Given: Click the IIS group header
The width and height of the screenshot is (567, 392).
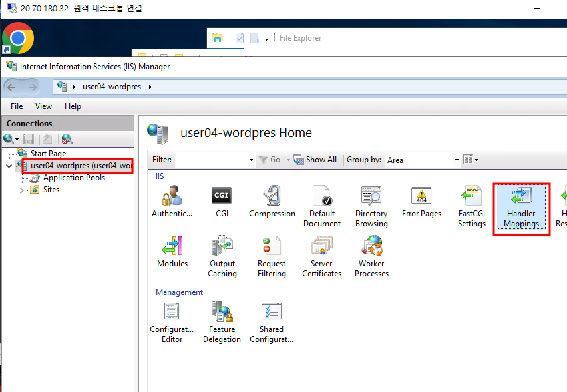Looking at the screenshot, I should 160,176.
